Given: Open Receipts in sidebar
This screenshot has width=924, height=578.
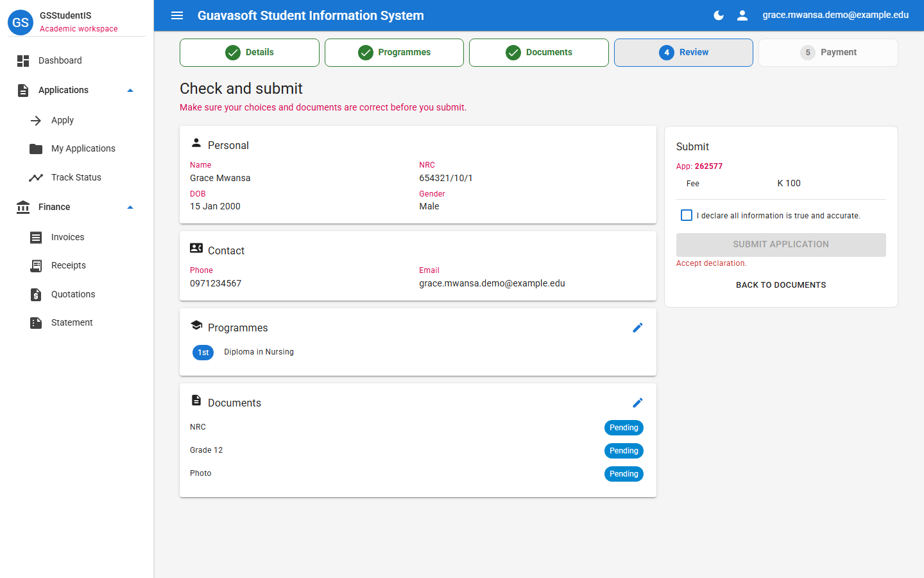Looking at the screenshot, I should (76, 266).
